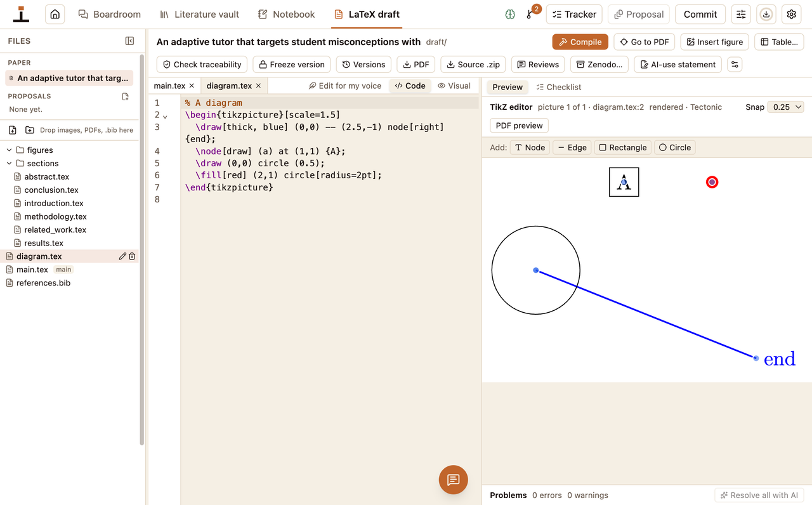812x505 pixels.
Task: Open the chat bubble floating button
Action: [453, 480]
